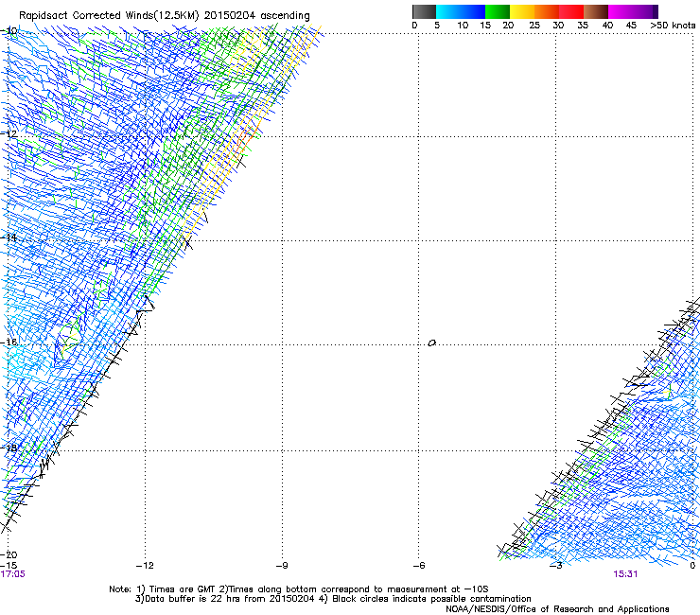
Task: Click the longitude label -9
Action: tap(282, 566)
